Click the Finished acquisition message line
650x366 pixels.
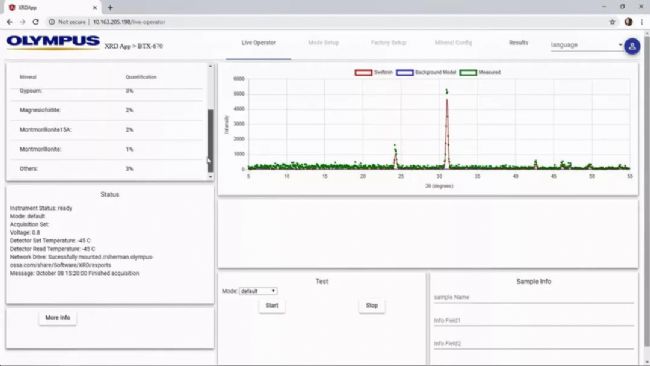pyautogui.click(x=75, y=273)
